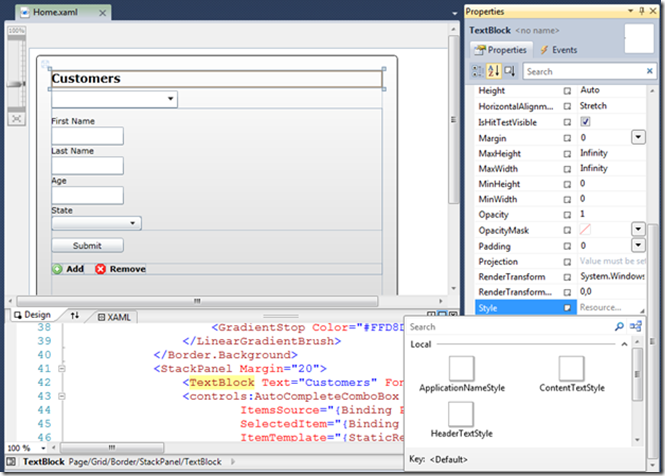Viewport: 665px width, 476px height.
Task: Click the Last Name text box
Action: click(87, 166)
